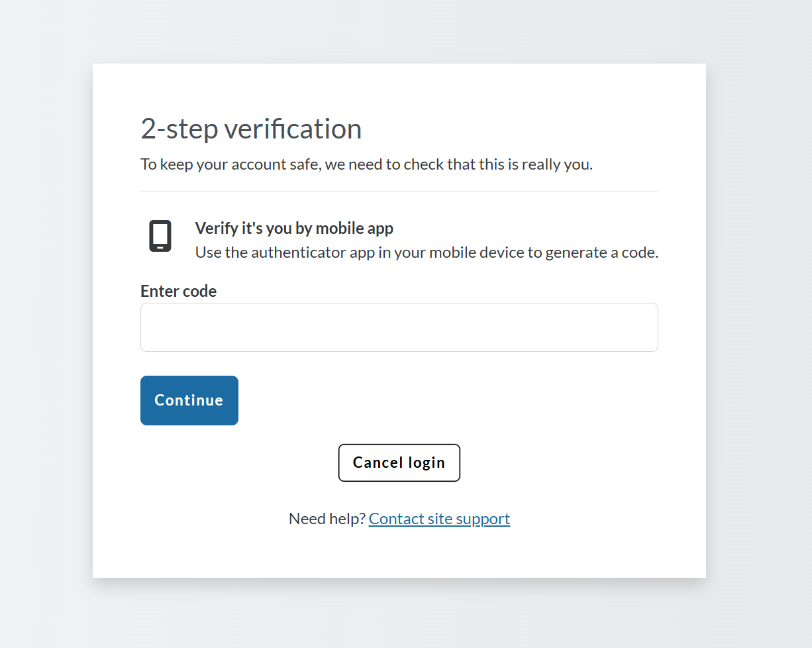Focus the verification code input box
The width and height of the screenshot is (812, 648).
pyautogui.click(x=399, y=327)
